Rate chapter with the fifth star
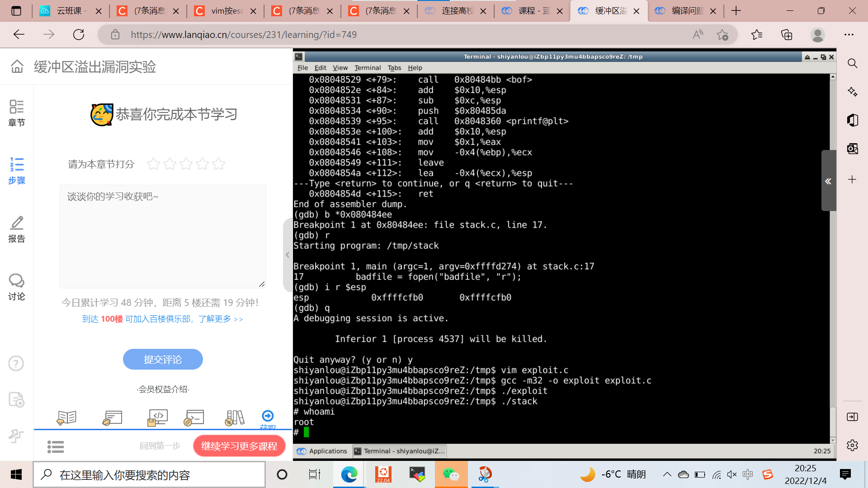The width and height of the screenshot is (868, 488). [218, 164]
